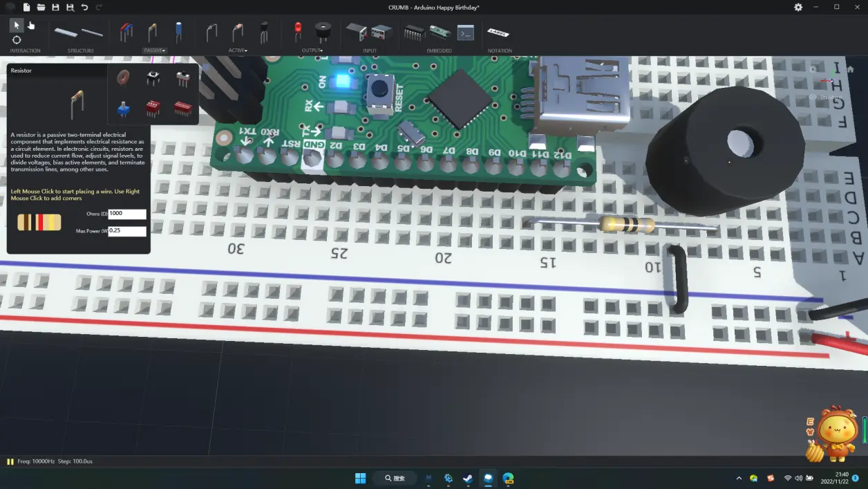Add a red LED output component

(298, 31)
